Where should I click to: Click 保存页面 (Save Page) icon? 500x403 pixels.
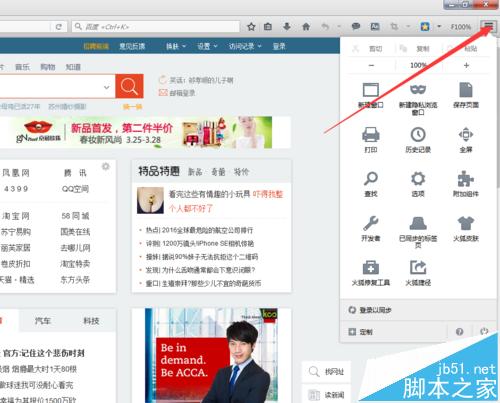(x=466, y=95)
